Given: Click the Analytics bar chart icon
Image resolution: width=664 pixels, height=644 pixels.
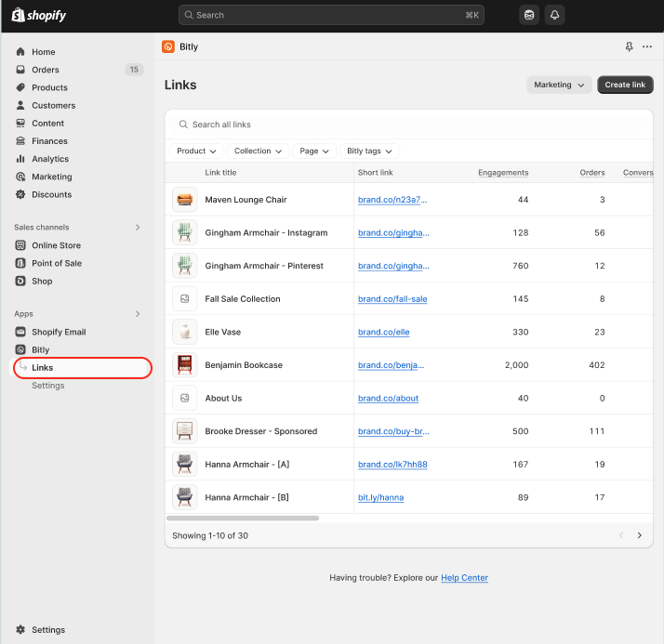Looking at the screenshot, I should (20, 159).
